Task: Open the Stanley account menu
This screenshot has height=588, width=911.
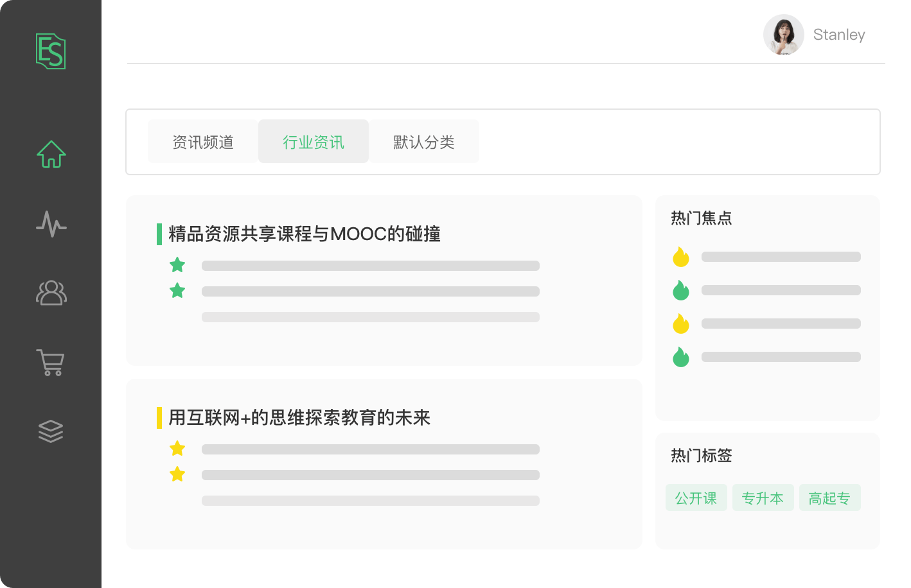Action: tap(838, 35)
